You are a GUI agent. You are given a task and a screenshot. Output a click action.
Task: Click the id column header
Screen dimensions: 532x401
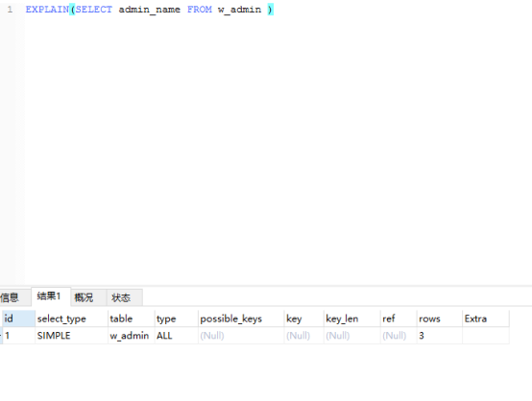coord(18,318)
